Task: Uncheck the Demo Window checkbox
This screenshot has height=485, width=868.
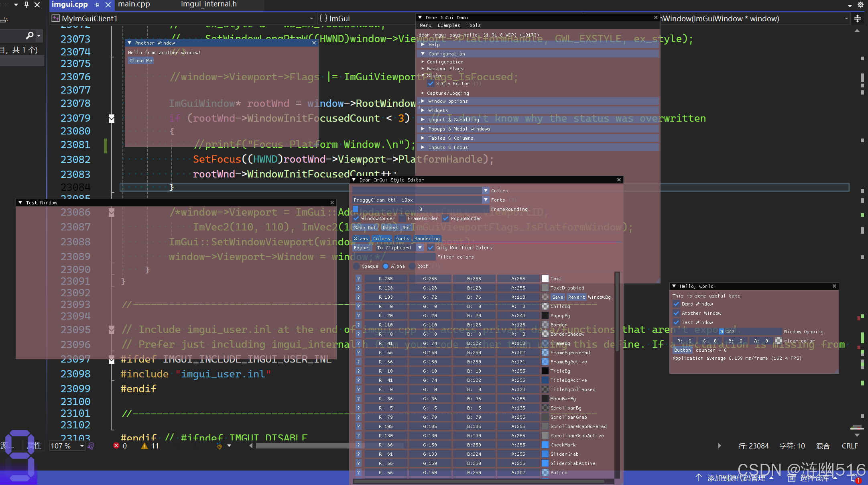Action: point(677,304)
